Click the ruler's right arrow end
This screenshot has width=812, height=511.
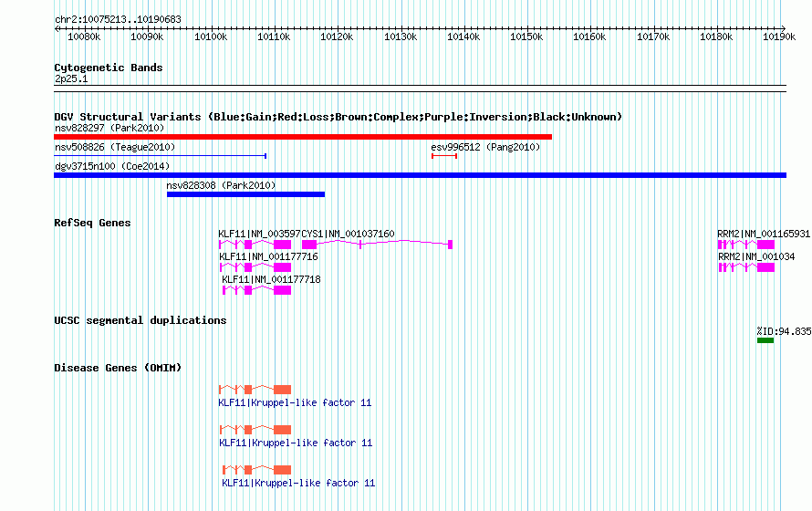[784, 28]
